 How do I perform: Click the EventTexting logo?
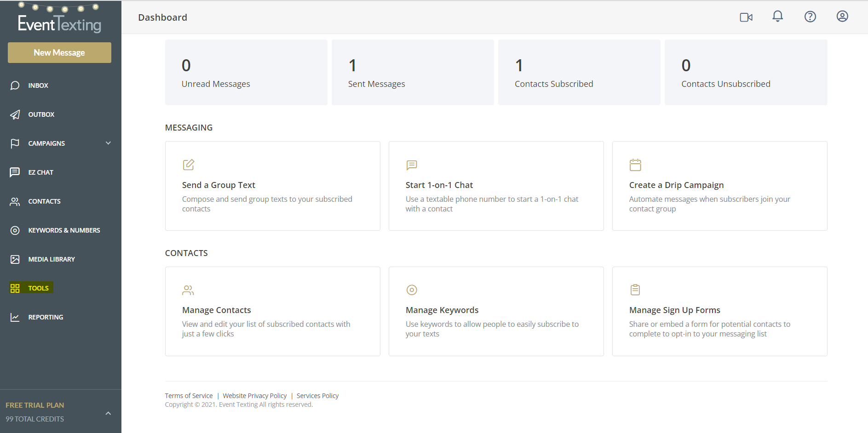coord(59,18)
